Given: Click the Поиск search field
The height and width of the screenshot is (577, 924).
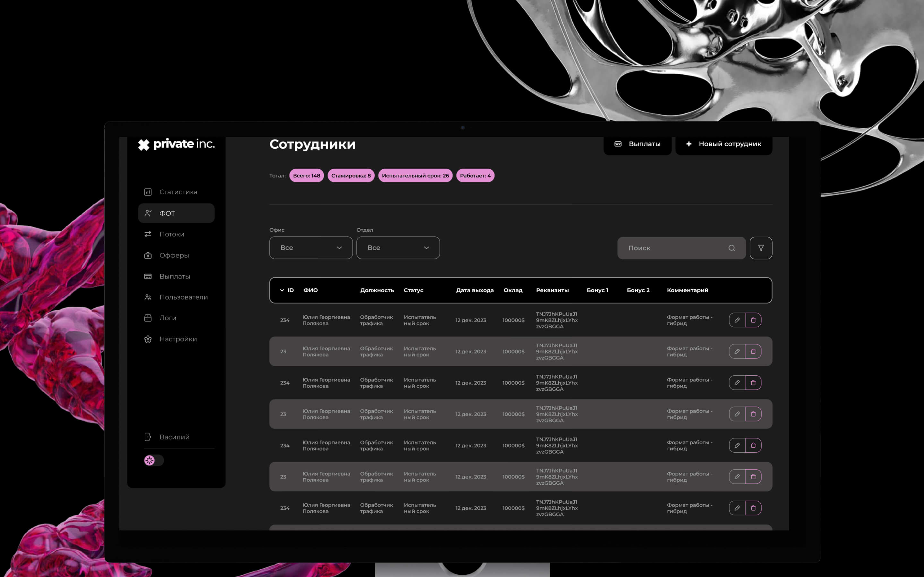Looking at the screenshot, I should pos(672,248).
